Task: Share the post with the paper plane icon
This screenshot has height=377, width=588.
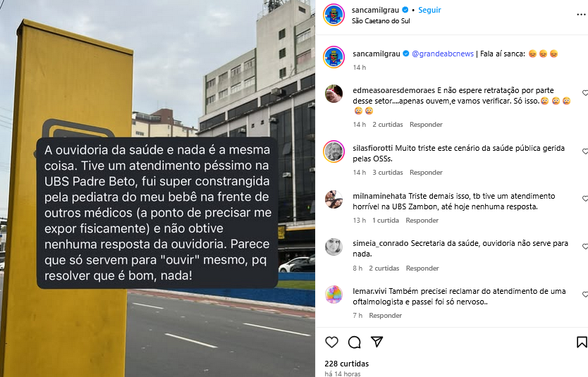Action: [x=377, y=341]
